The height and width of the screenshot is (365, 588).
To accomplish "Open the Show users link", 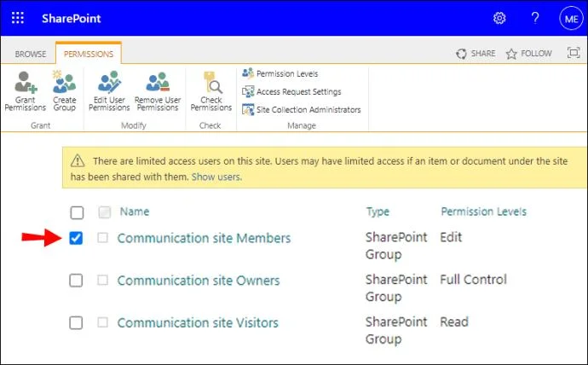I will click(x=216, y=177).
